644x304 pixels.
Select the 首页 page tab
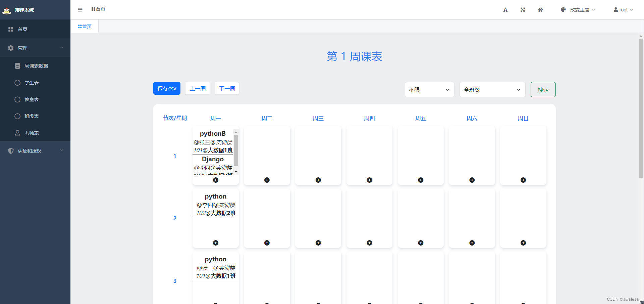pyautogui.click(x=85, y=27)
